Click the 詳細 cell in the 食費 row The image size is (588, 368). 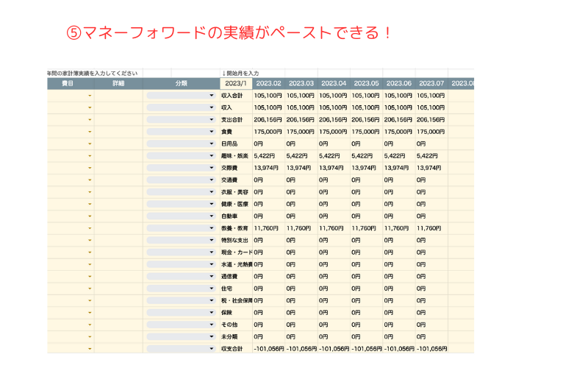click(x=118, y=132)
